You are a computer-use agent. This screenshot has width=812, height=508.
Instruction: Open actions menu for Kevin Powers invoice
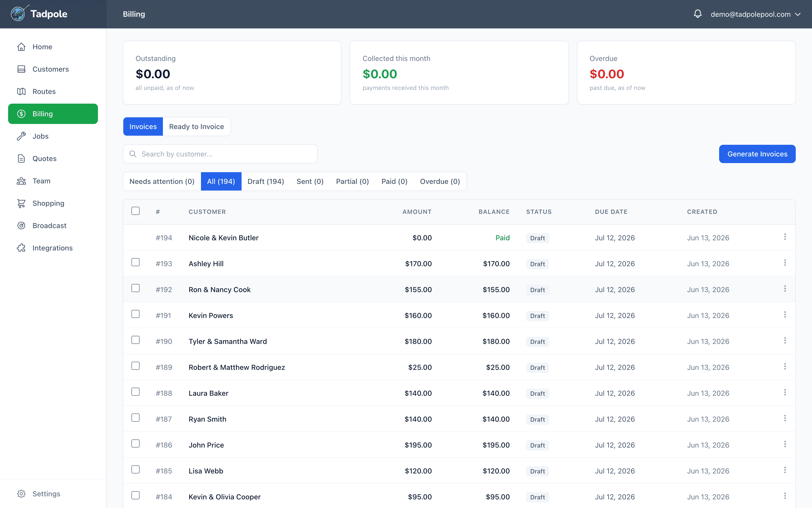pyautogui.click(x=785, y=314)
